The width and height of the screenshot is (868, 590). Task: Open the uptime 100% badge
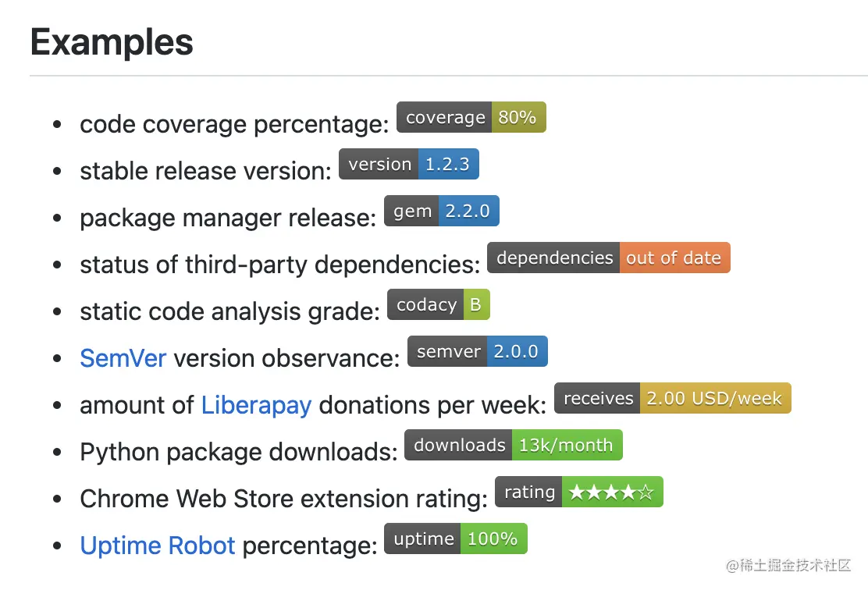[x=455, y=539]
